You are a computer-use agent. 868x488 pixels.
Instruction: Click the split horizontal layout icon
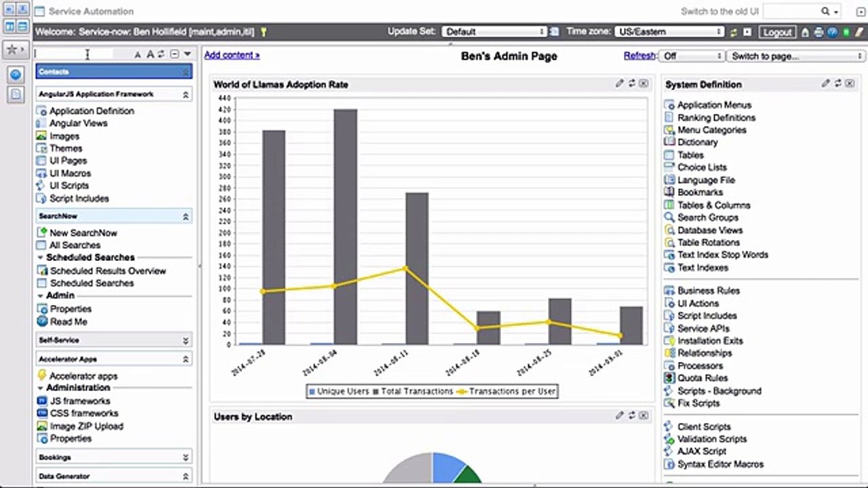(x=22, y=26)
